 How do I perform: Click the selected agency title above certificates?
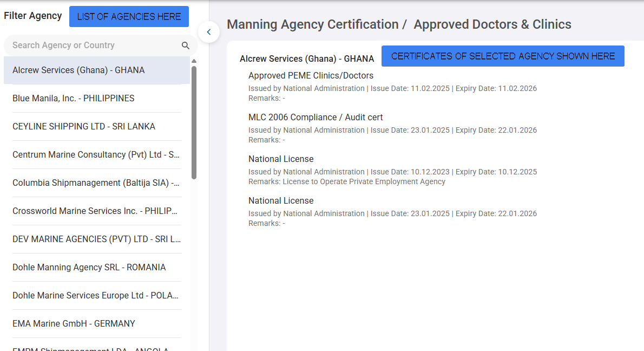pyautogui.click(x=307, y=59)
